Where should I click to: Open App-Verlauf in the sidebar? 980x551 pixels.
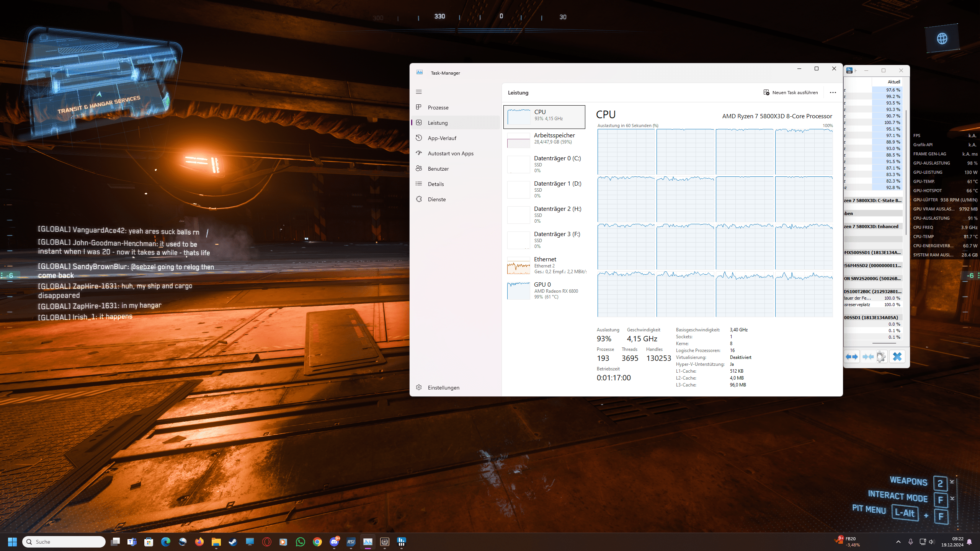click(x=442, y=138)
